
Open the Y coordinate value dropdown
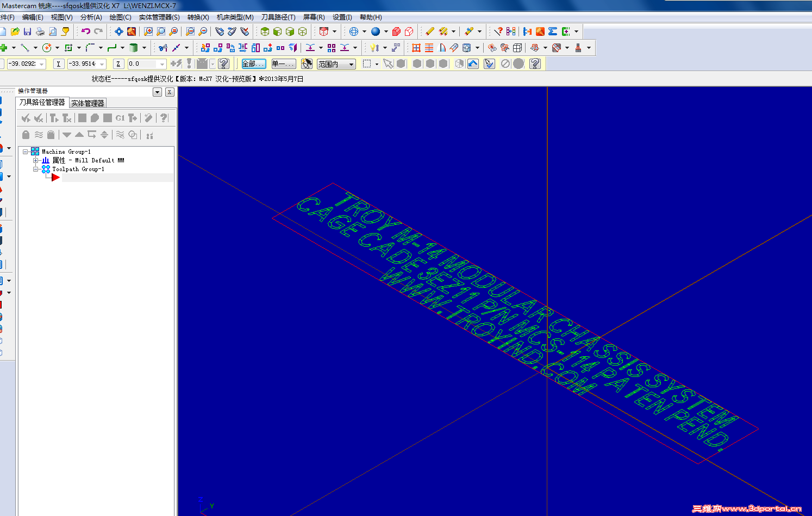click(102, 64)
